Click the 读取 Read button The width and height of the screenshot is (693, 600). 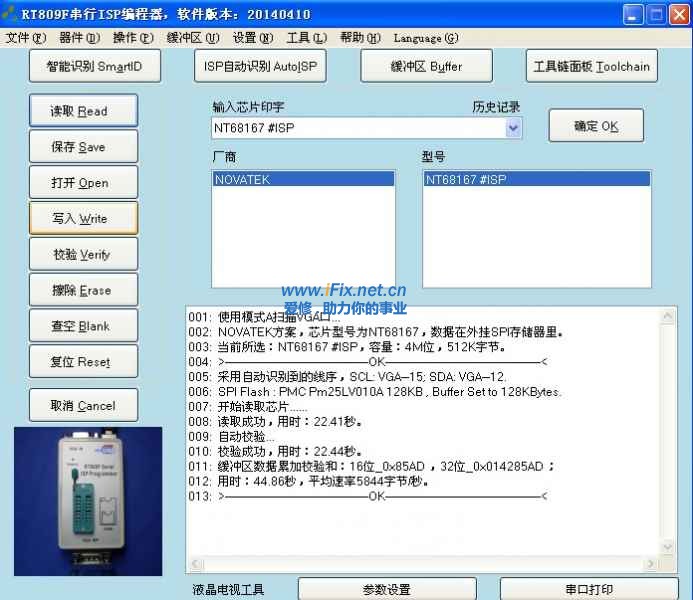tap(84, 111)
